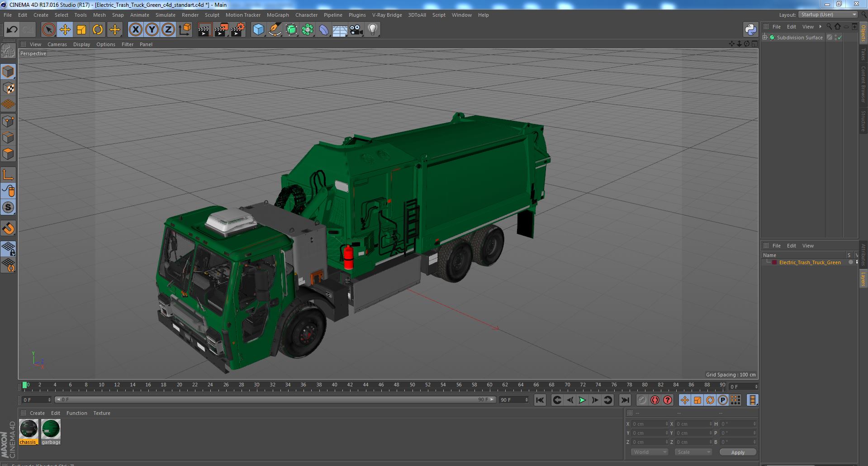
Task: Toggle the position keyframe recording icon
Action: tap(684, 400)
